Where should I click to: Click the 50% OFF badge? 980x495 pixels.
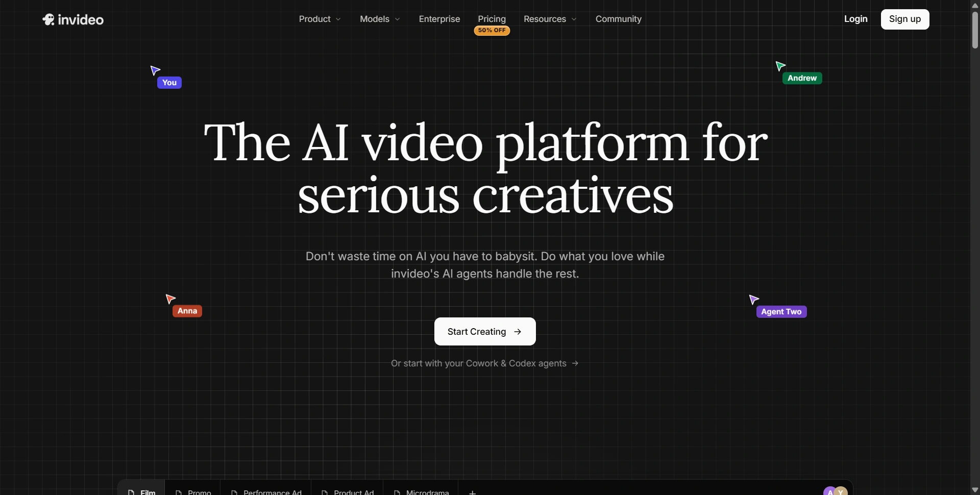coord(492,31)
